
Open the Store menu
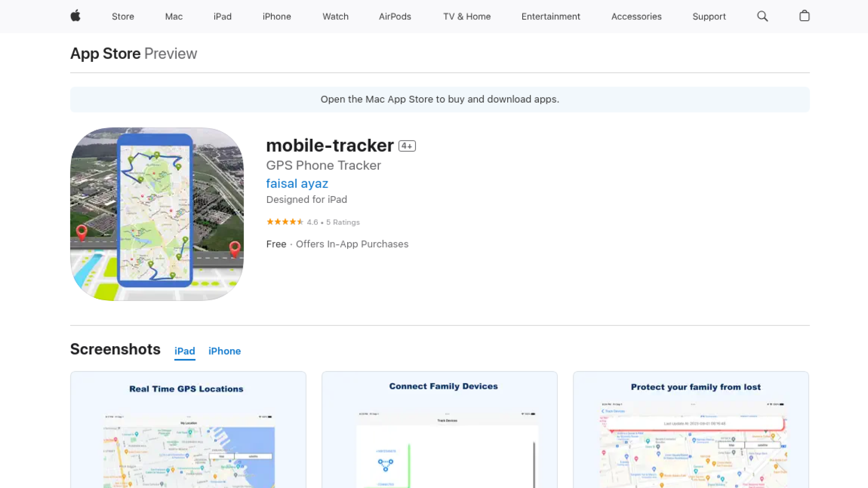tap(123, 16)
